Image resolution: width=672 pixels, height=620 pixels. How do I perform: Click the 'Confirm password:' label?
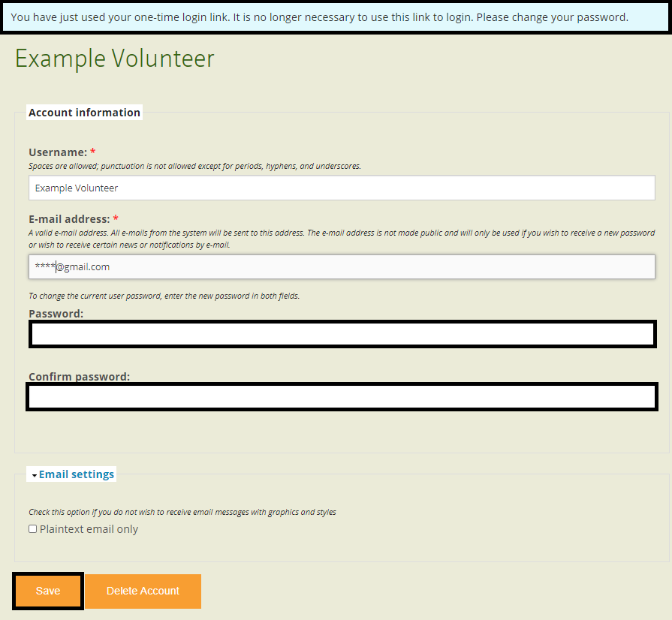pyautogui.click(x=79, y=376)
